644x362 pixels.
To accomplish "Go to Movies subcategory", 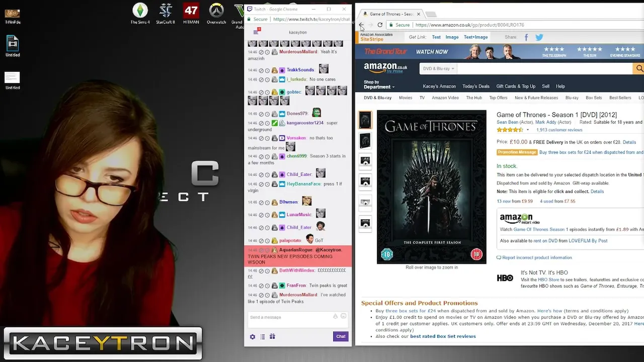I will tap(406, 98).
